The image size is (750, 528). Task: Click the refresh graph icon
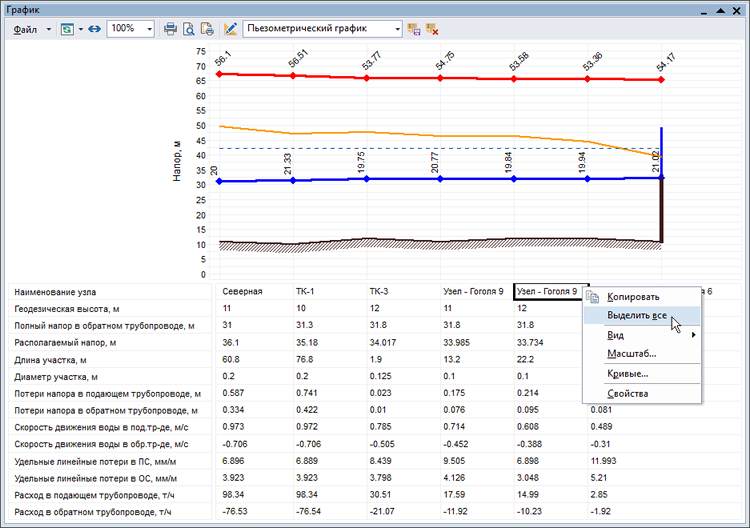click(x=67, y=29)
